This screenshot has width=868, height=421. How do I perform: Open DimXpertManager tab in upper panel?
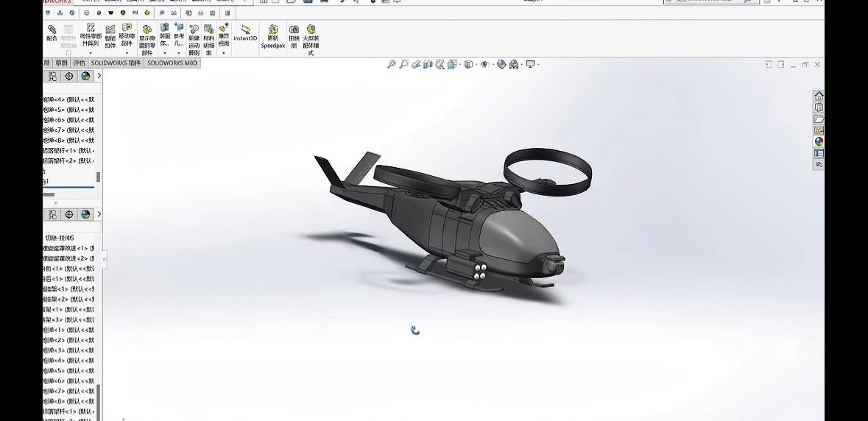[69, 77]
